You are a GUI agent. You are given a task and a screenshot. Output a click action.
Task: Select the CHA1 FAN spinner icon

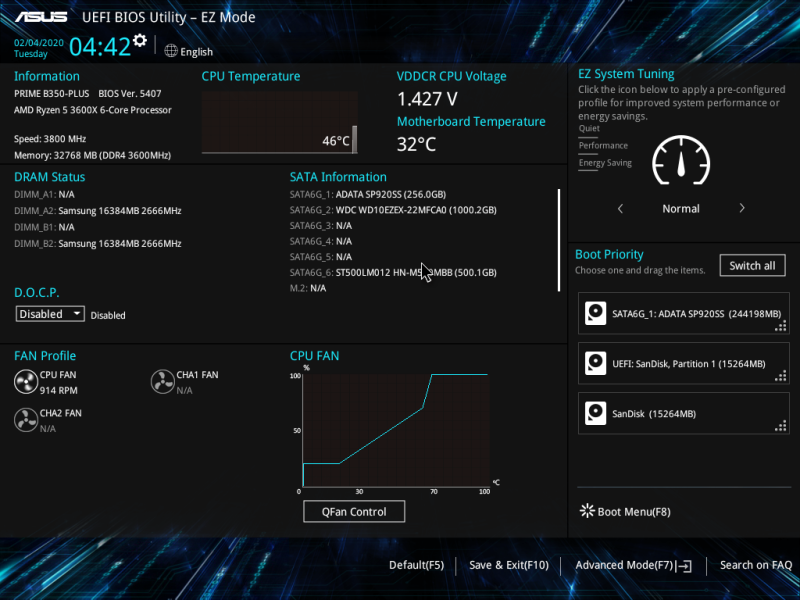[x=163, y=382]
